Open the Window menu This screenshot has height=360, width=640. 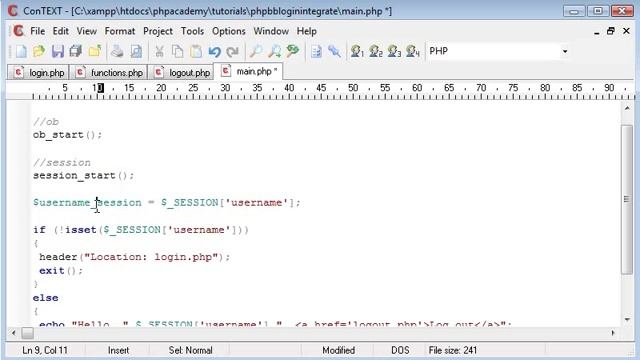click(x=271, y=31)
